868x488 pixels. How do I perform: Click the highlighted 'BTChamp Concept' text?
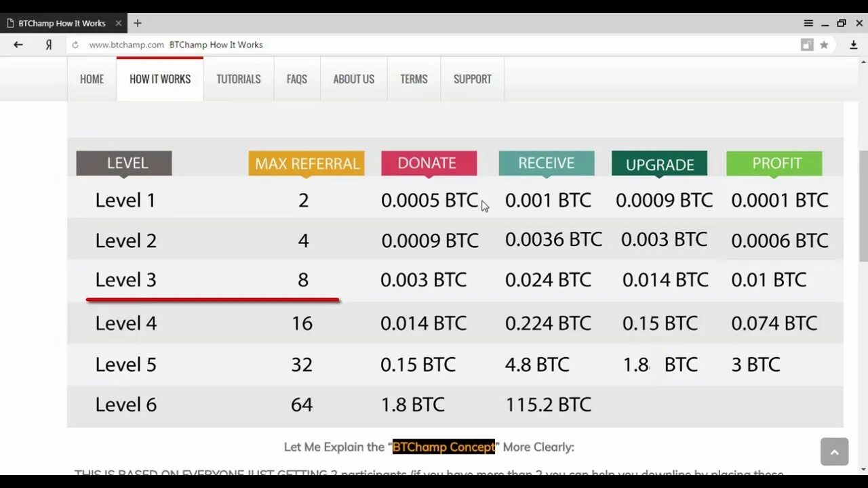point(443,447)
